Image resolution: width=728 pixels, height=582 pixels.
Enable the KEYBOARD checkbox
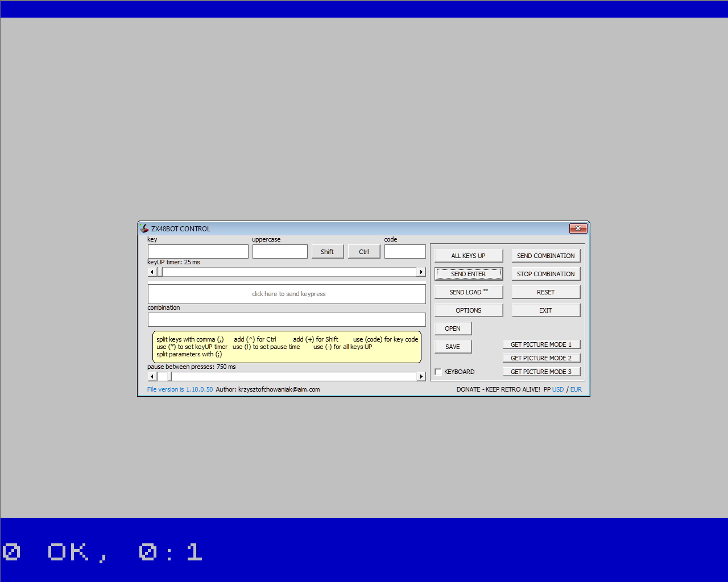point(438,371)
